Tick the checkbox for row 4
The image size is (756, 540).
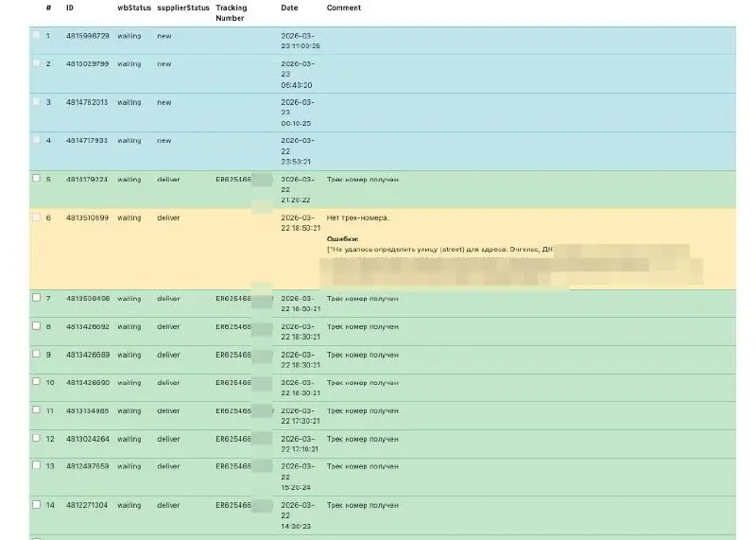pos(36,139)
